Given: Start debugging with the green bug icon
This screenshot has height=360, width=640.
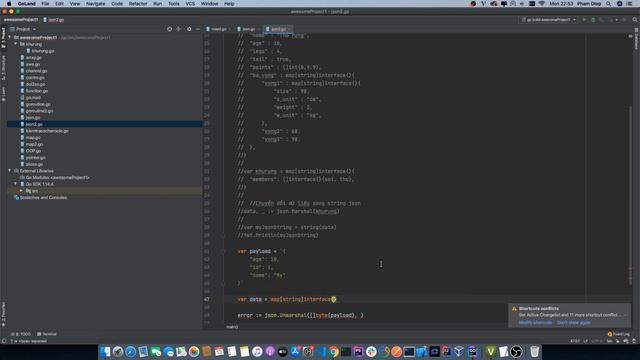Looking at the screenshot, I should point(593,20).
